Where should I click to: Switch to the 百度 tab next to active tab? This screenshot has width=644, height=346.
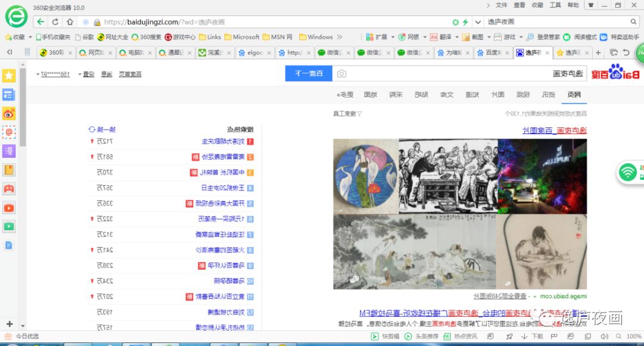[x=493, y=52]
